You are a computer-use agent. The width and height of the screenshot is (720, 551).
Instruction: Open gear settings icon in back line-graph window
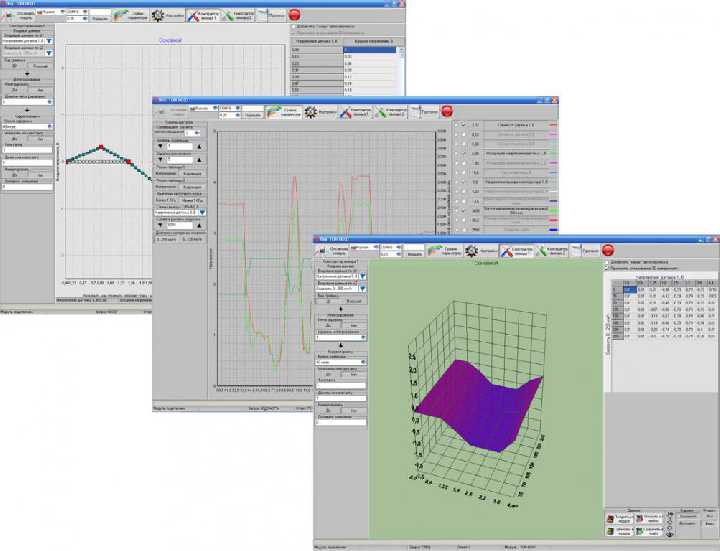point(158,15)
